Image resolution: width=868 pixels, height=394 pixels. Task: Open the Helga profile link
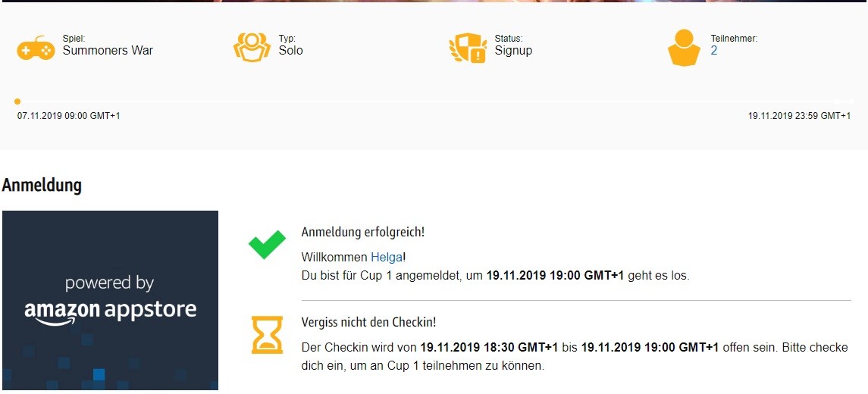pos(387,258)
